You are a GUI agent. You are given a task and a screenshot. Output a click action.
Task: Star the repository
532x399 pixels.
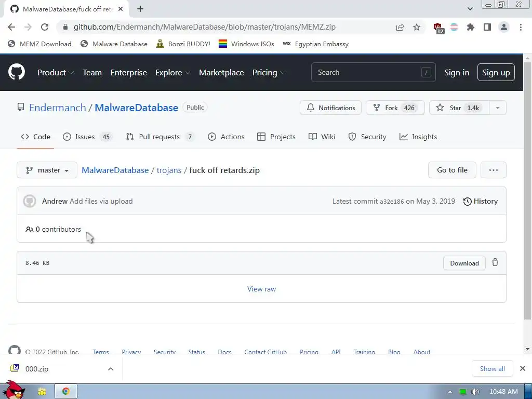tap(459, 108)
